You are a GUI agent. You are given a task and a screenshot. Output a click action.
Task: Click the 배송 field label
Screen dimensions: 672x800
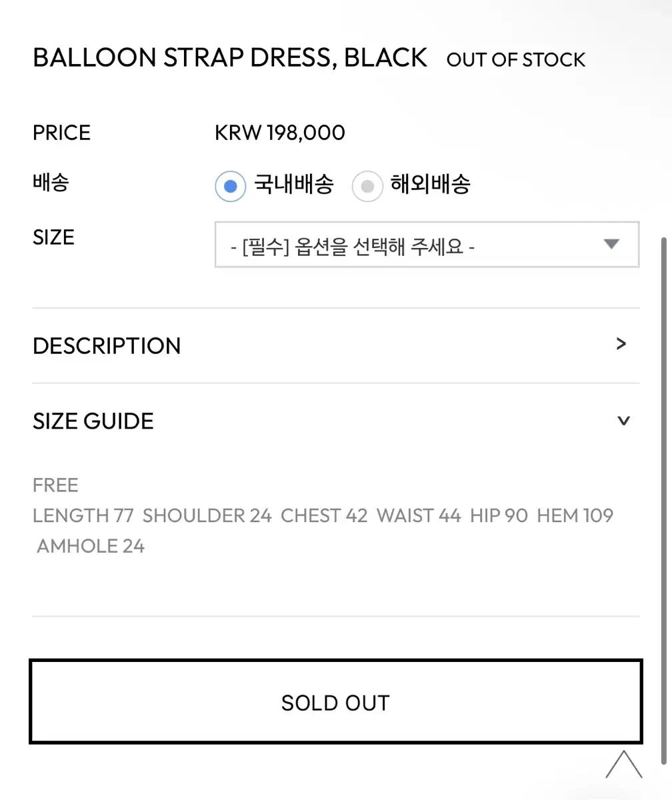51,182
